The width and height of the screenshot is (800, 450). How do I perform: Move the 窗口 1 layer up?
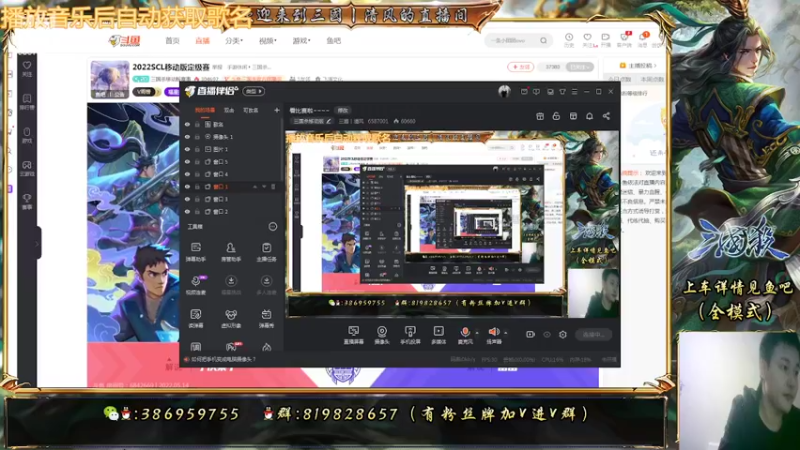255,187
